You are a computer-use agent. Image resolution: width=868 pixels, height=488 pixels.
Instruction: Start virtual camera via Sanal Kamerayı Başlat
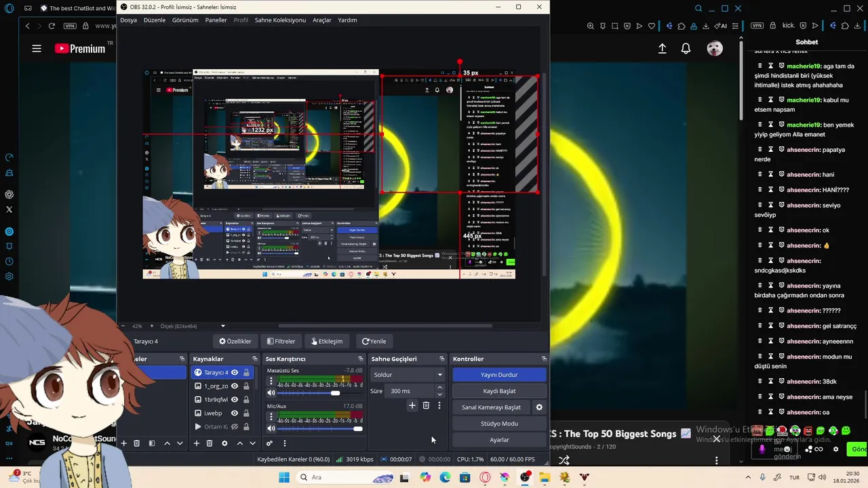491,407
